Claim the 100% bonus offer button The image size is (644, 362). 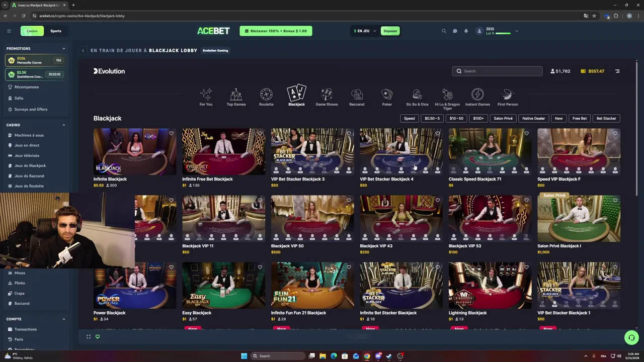click(276, 31)
